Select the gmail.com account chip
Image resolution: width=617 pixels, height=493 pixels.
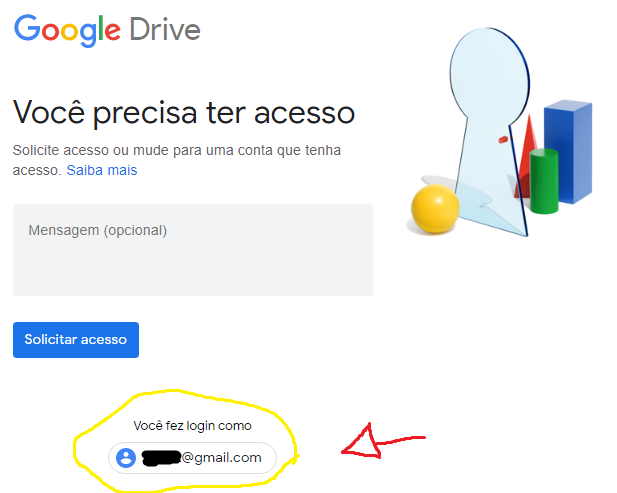[192, 458]
